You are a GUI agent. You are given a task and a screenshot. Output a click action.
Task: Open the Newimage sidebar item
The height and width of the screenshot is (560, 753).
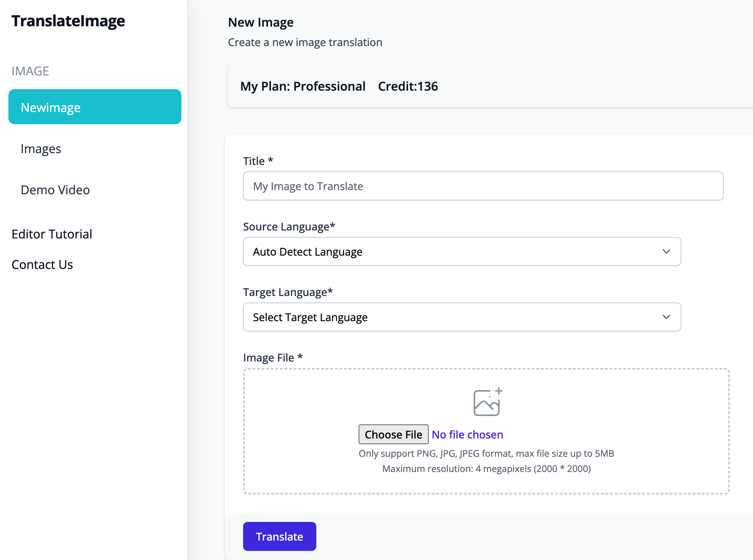pyautogui.click(x=95, y=107)
